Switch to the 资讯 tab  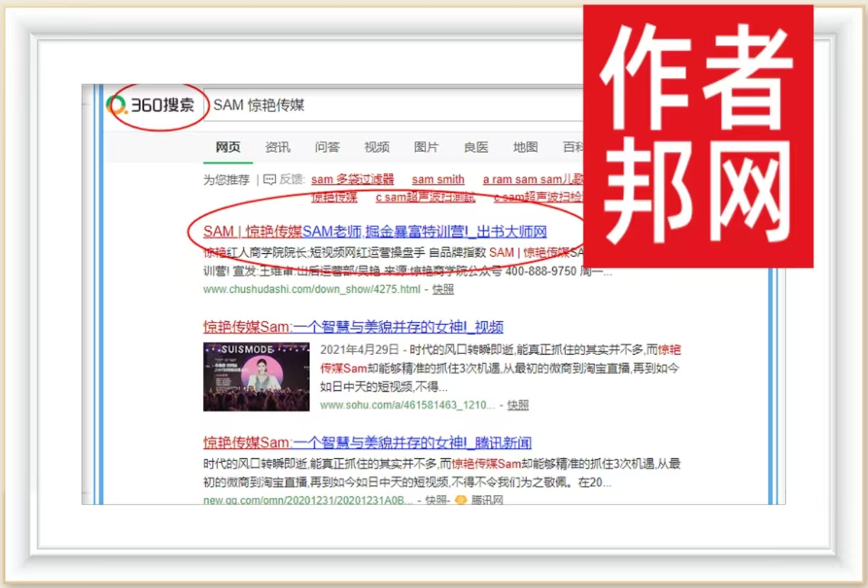[x=278, y=148]
